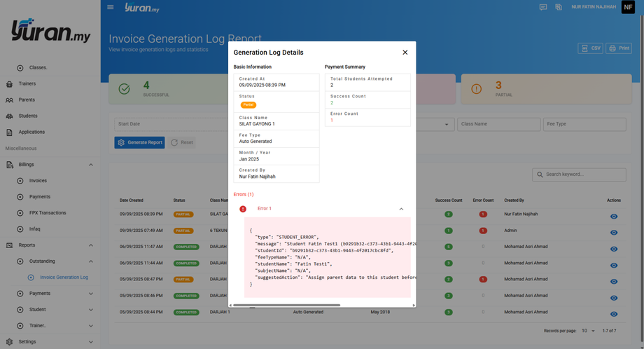The width and height of the screenshot is (644, 349).
Task: Click the Yuran.my sidebar logo
Action: (50, 30)
